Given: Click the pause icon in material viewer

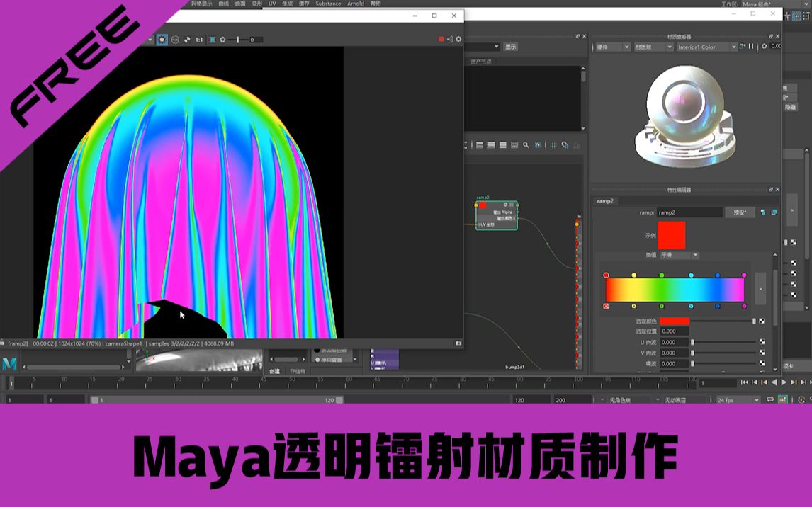Looking at the screenshot, I should point(751,47).
